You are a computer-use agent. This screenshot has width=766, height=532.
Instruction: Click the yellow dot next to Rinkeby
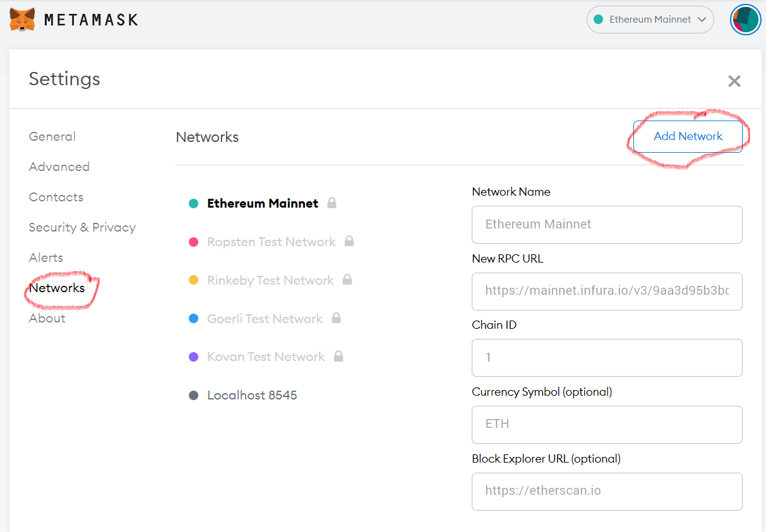[x=194, y=280]
